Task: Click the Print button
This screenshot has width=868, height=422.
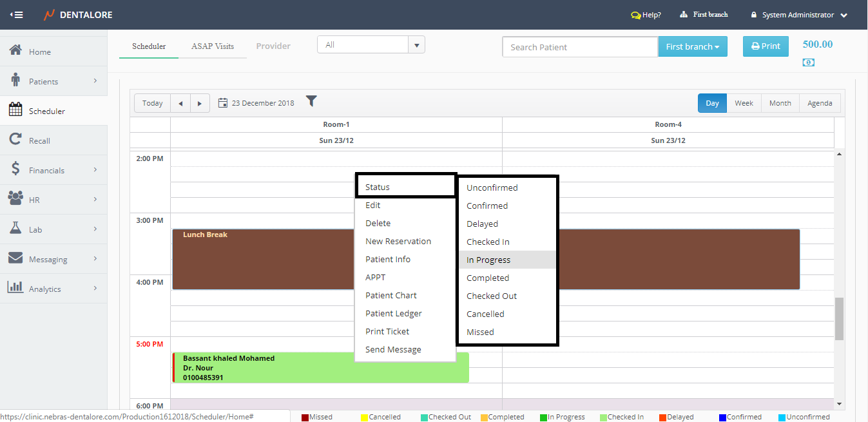Action: point(765,46)
